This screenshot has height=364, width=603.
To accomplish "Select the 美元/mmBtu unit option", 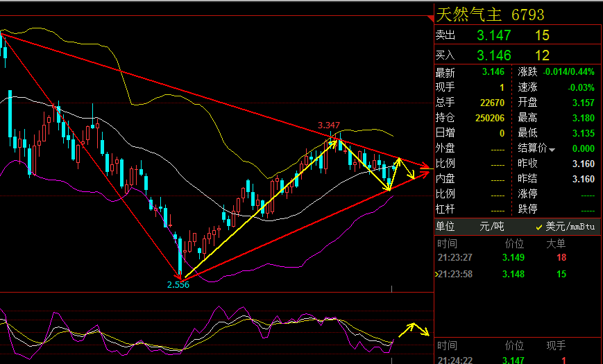I will click(570, 227).
